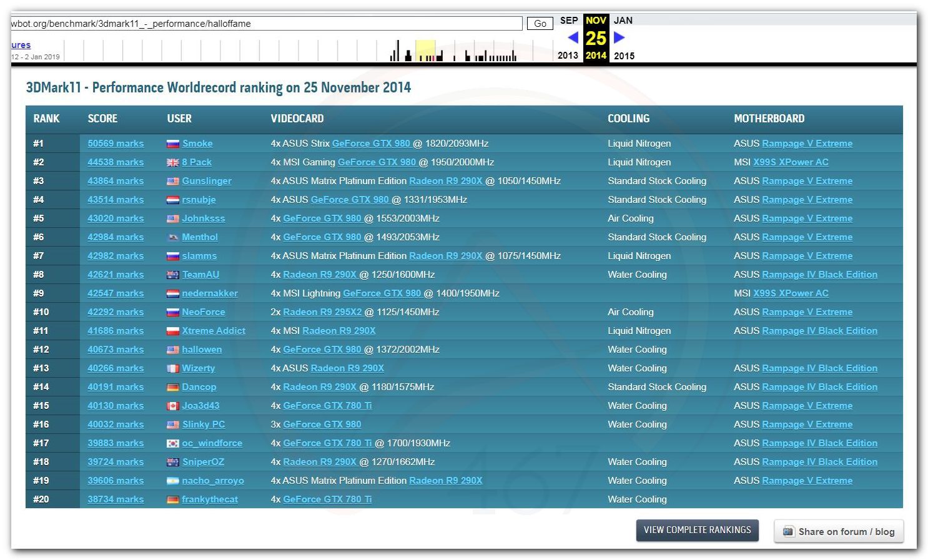
Task: Open GeForce GTX 780 Ti link for Joa3d43
Action: (327, 406)
